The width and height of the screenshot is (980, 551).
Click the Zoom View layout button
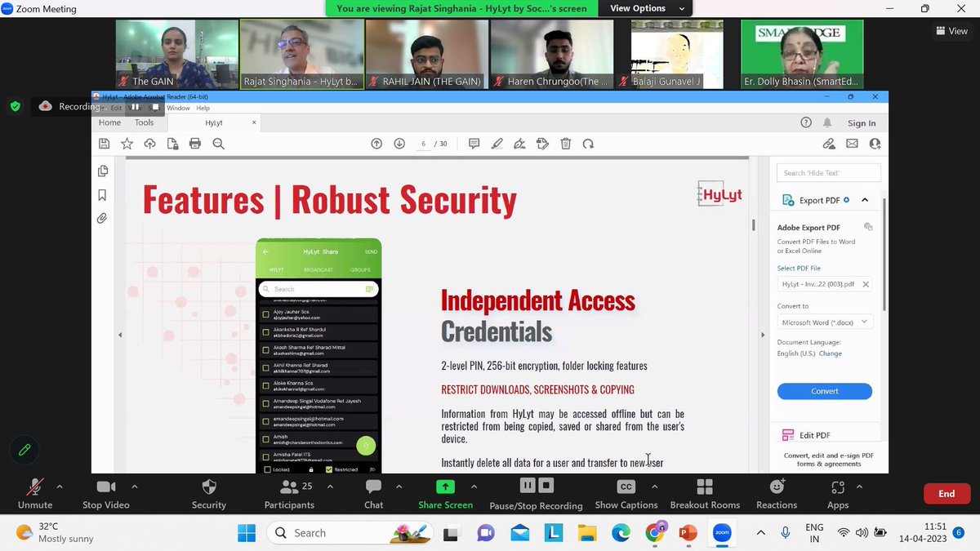[951, 31]
